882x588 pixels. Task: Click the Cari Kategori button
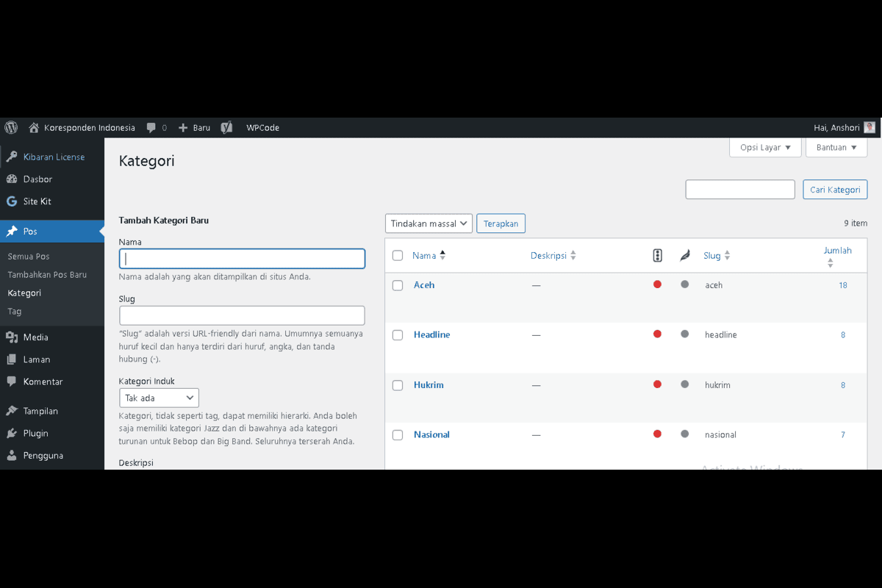click(834, 190)
